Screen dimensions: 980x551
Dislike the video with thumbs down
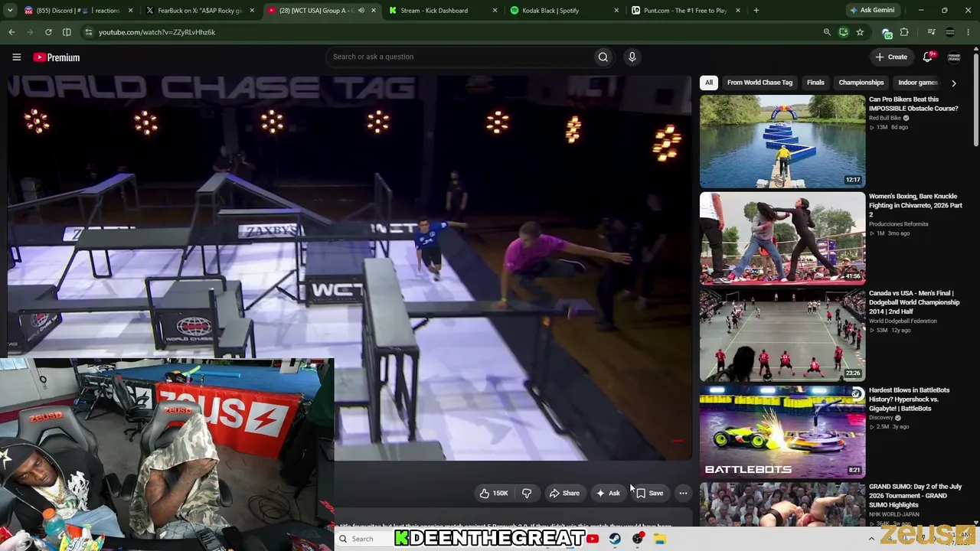point(527,493)
